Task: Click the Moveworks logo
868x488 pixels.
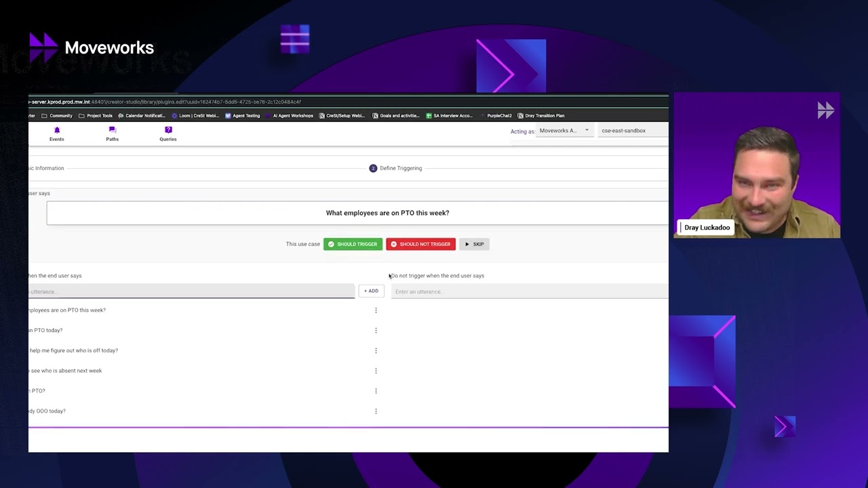Action: 92,47
